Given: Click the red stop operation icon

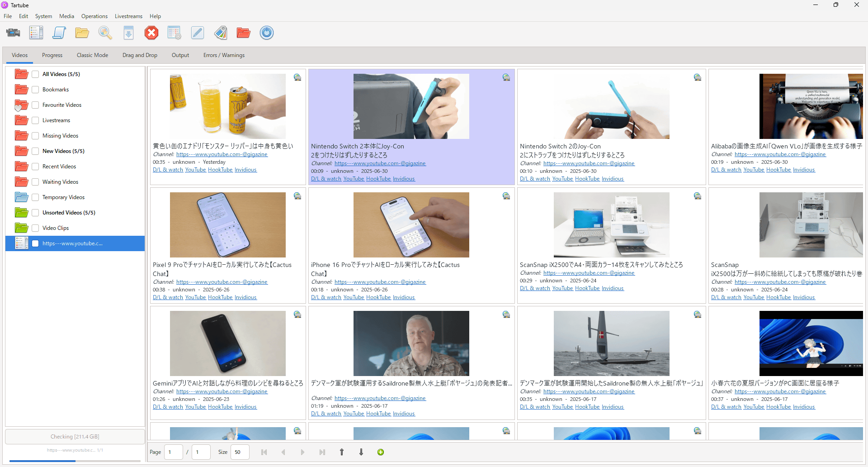Looking at the screenshot, I should click(x=151, y=33).
